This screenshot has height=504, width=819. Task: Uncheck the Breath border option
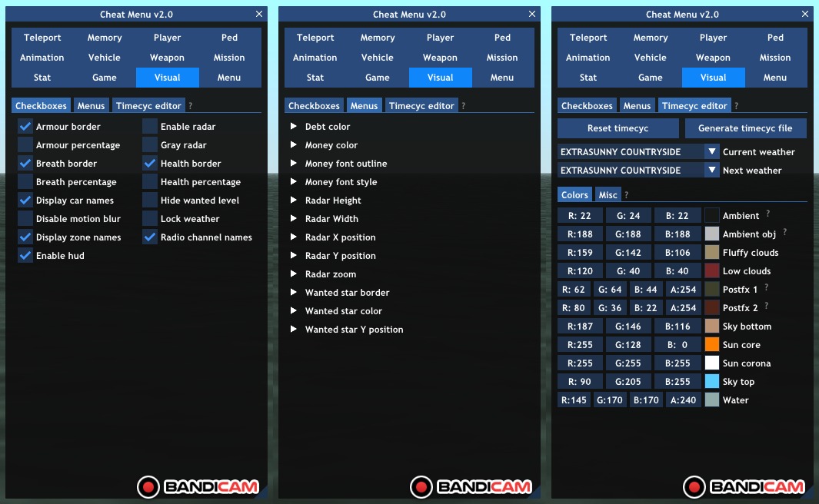click(x=25, y=164)
